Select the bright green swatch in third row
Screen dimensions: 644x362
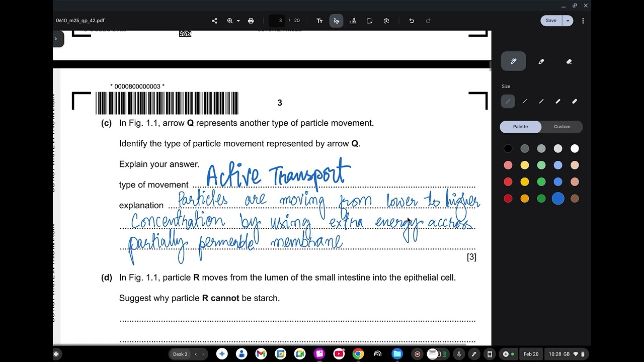[541, 182]
